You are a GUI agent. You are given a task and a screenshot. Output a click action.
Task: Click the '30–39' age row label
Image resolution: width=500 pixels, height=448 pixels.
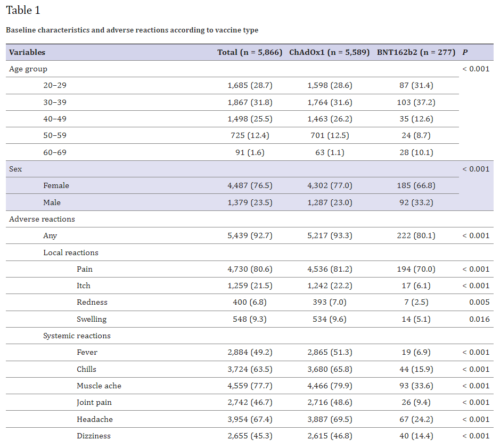click(x=55, y=102)
